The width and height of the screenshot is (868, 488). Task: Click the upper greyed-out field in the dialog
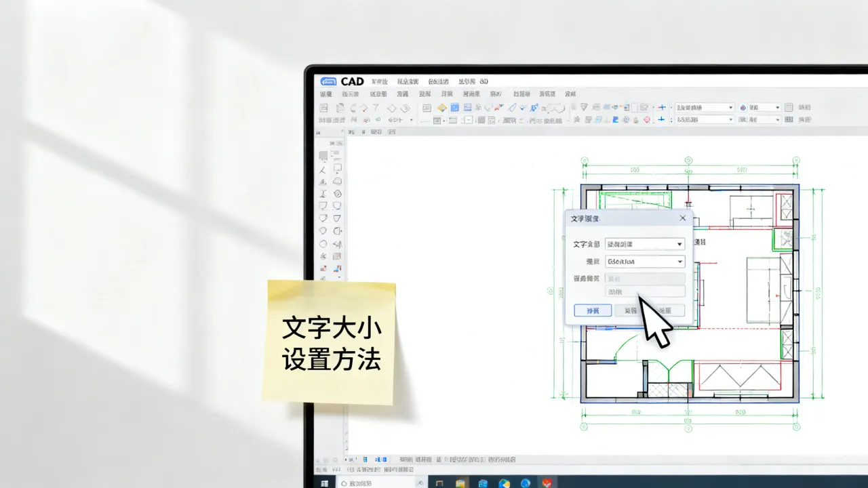tap(645, 279)
